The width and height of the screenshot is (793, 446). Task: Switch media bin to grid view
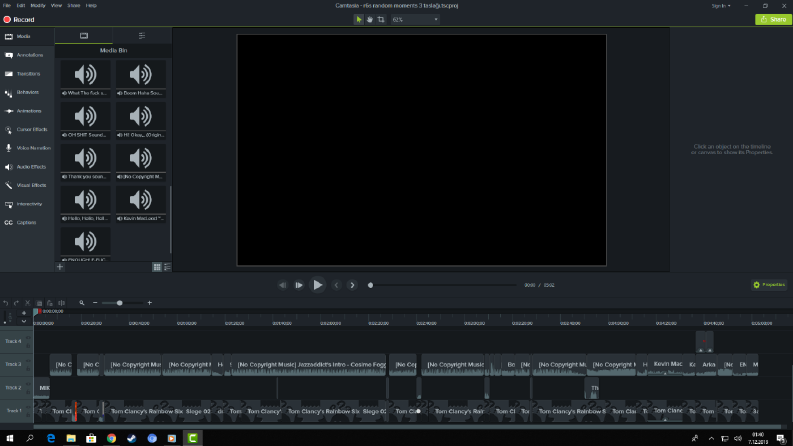157,267
